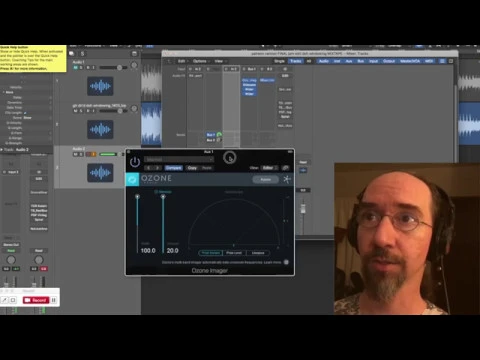Select Single mode in Mixer window

(x=279, y=61)
